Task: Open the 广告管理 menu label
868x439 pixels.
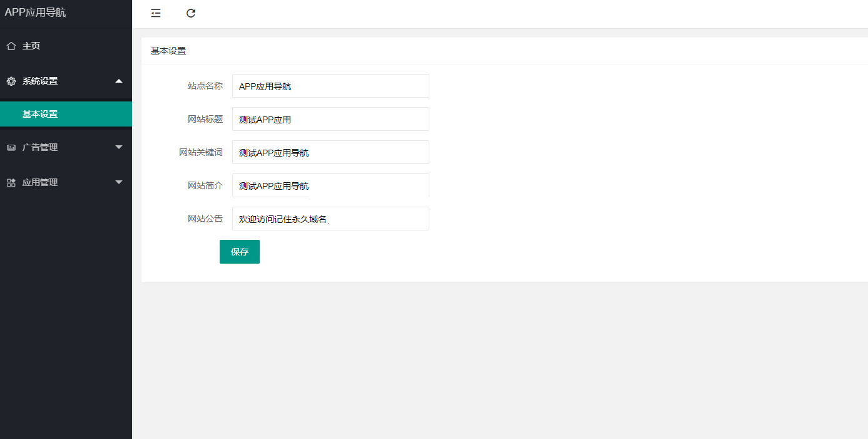Action: tap(40, 147)
